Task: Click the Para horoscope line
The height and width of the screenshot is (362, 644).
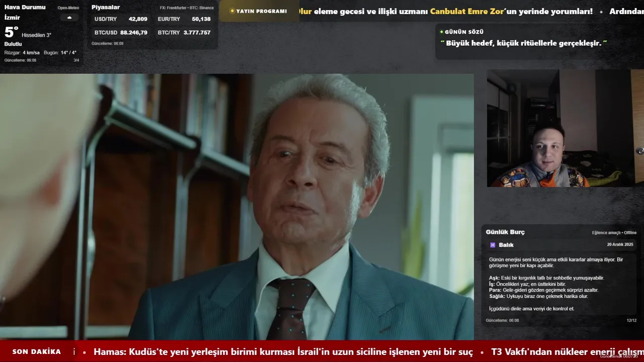Action: click(x=543, y=290)
